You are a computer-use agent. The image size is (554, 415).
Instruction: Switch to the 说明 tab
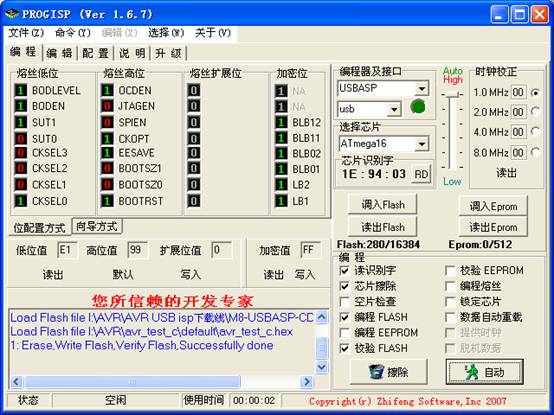point(132,53)
